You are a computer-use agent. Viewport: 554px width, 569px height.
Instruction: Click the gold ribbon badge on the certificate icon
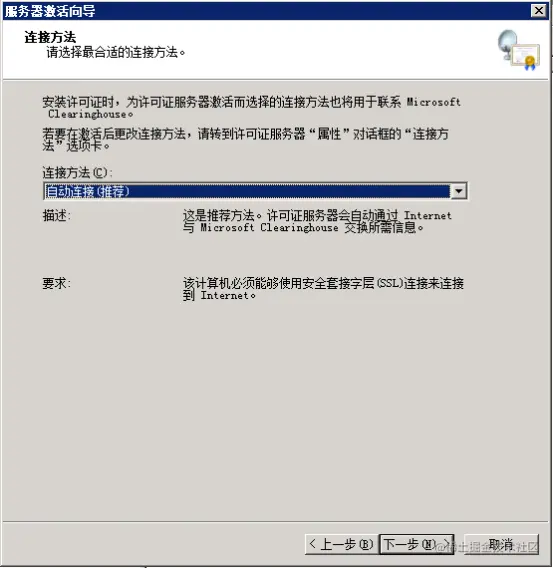click(530, 62)
